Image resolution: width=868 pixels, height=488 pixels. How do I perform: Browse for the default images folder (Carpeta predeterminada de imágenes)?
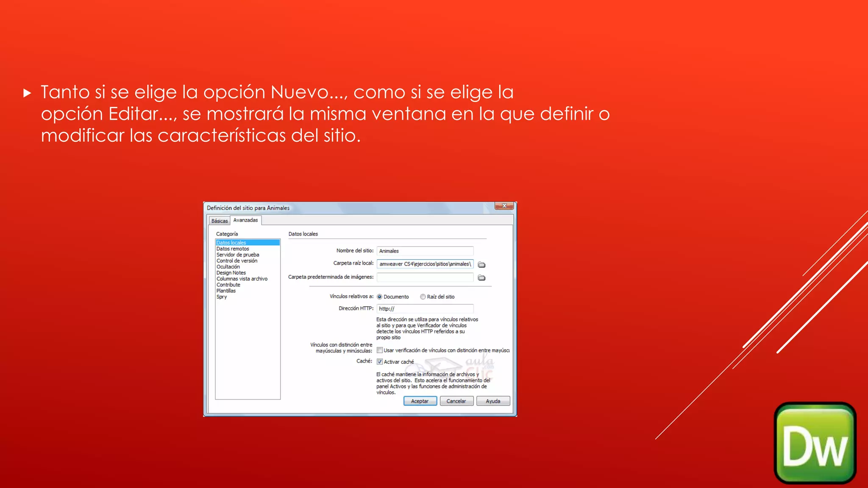(x=481, y=278)
